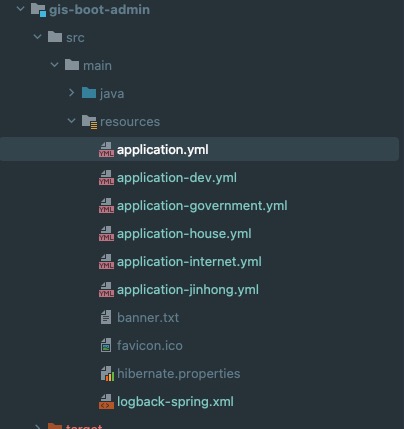
Task: Click the YML icon of application-dev.yml
Action: [106, 178]
